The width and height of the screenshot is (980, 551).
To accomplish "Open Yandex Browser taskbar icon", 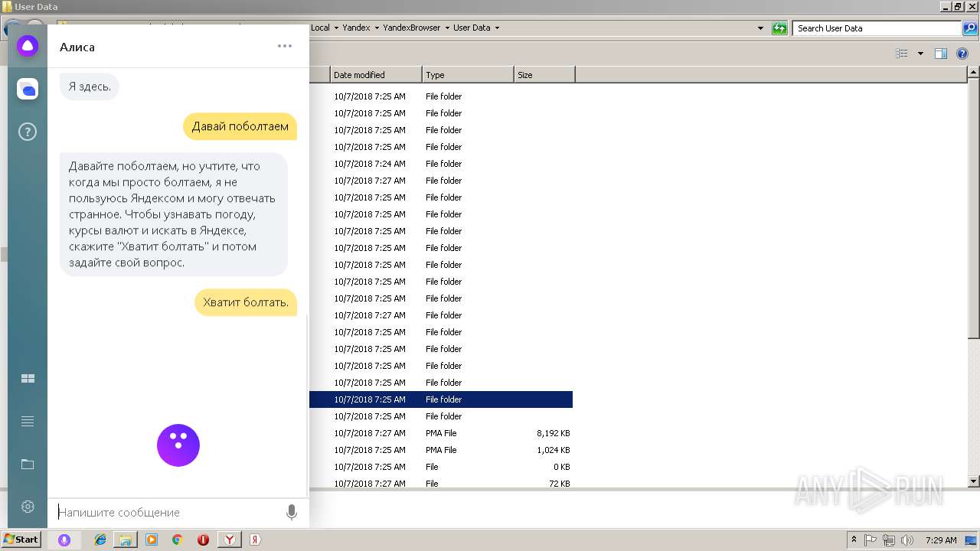I will (230, 540).
